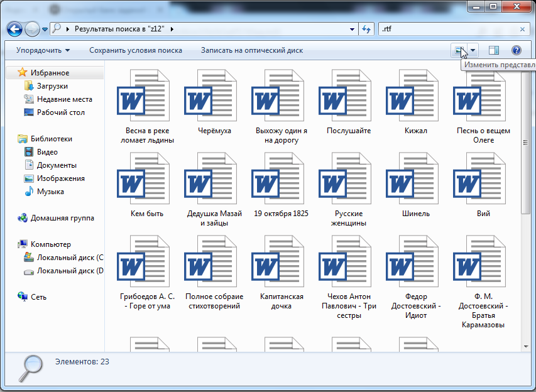Open recent pages dropdown next to Forward
The width and height of the screenshot is (536, 392).
[x=45, y=30]
